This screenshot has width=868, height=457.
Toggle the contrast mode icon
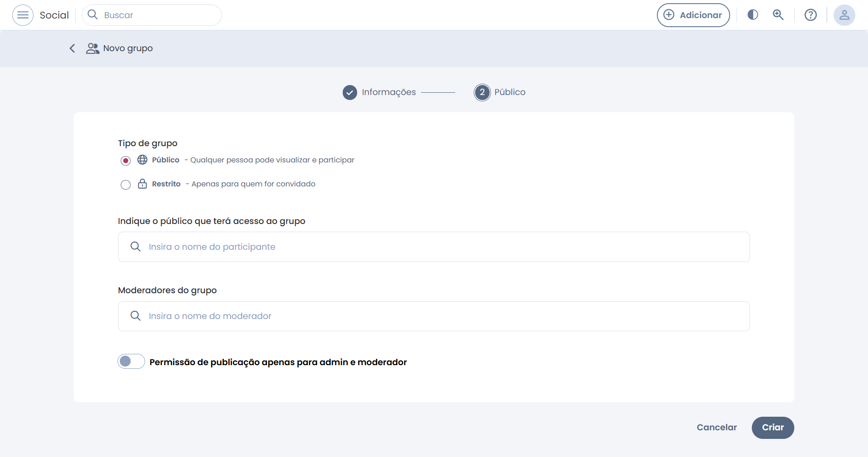click(x=753, y=15)
